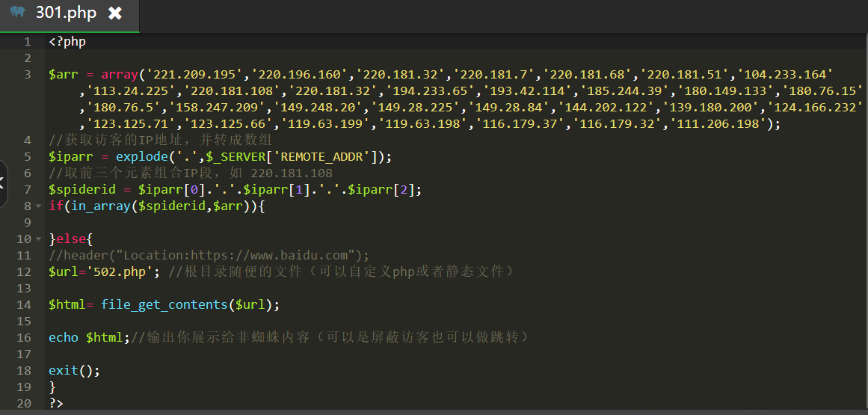Click IP string '158.247.209'
The height and width of the screenshot is (415, 868).
[221, 108]
